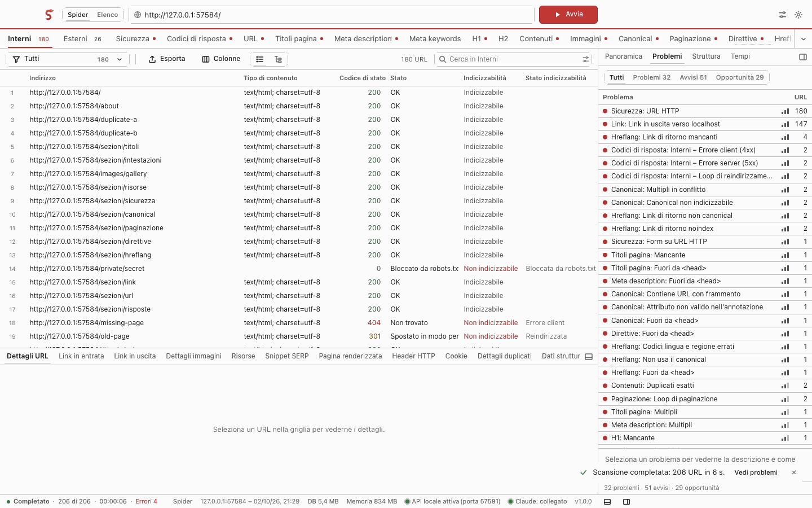Toggle the bottom details panel layout icon
This screenshot has height=508, width=812.
(x=589, y=357)
